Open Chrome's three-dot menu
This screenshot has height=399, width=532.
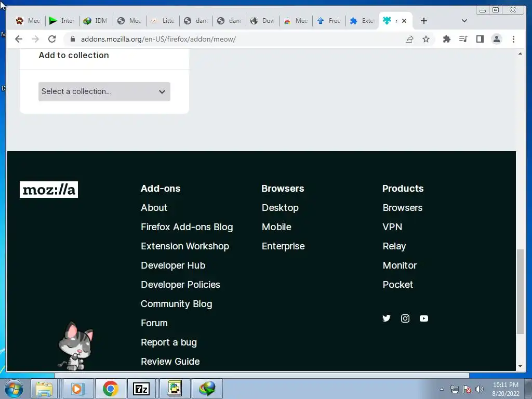(x=513, y=39)
